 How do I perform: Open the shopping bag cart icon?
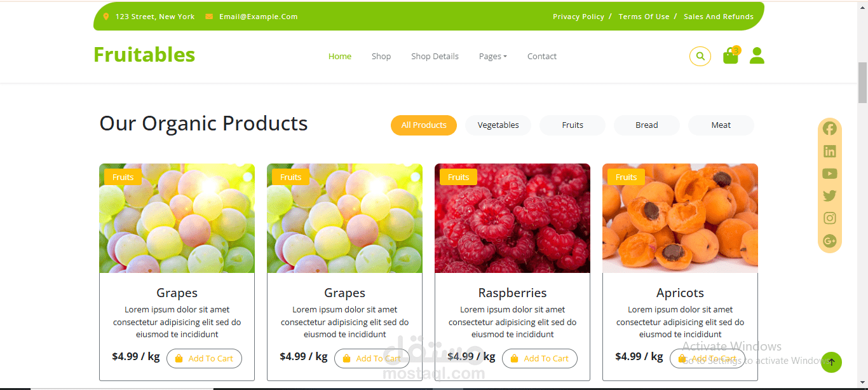[x=731, y=55]
